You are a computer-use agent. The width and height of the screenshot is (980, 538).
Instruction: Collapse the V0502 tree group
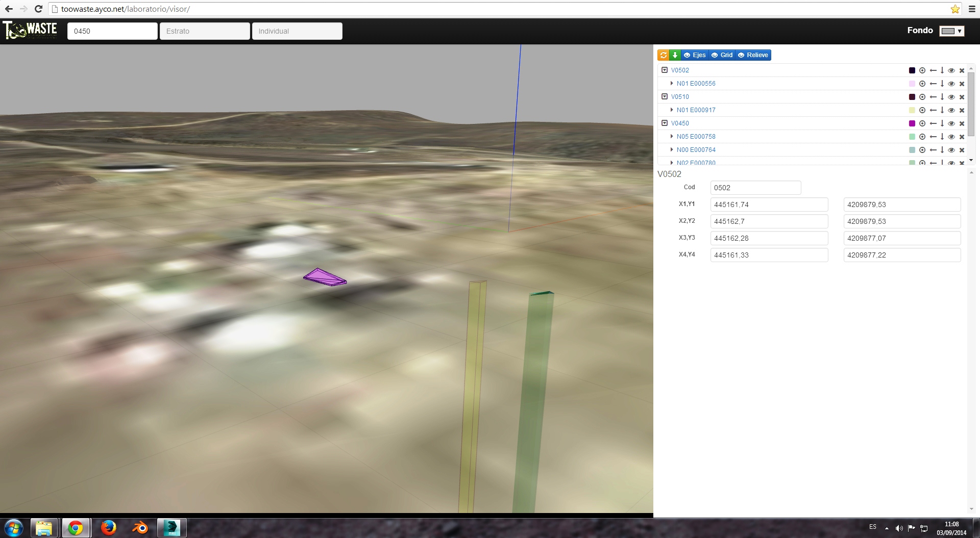coord(665,70)
